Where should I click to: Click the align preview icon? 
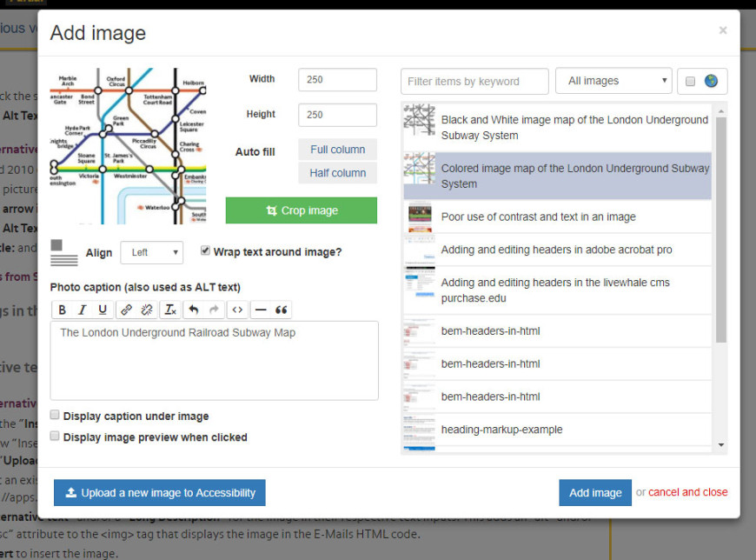pos(64,253)
